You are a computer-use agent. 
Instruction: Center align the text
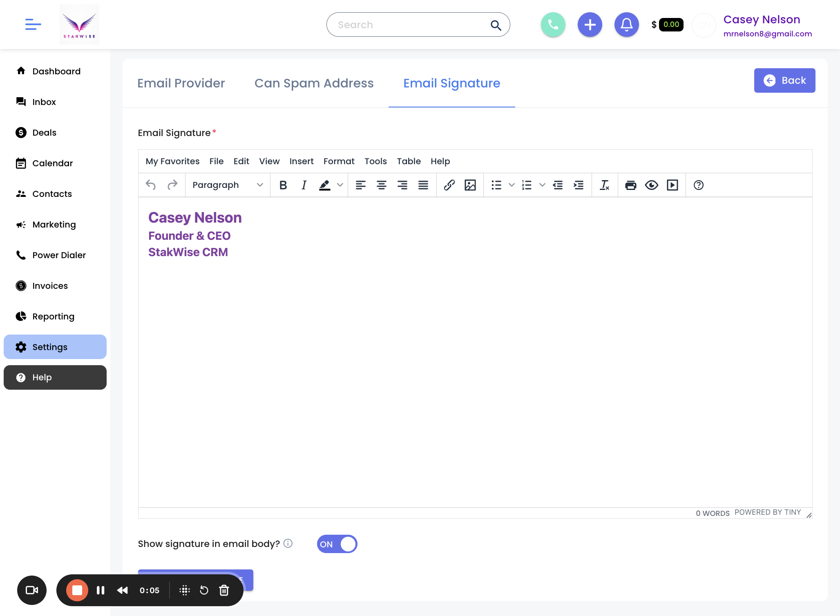382,185
